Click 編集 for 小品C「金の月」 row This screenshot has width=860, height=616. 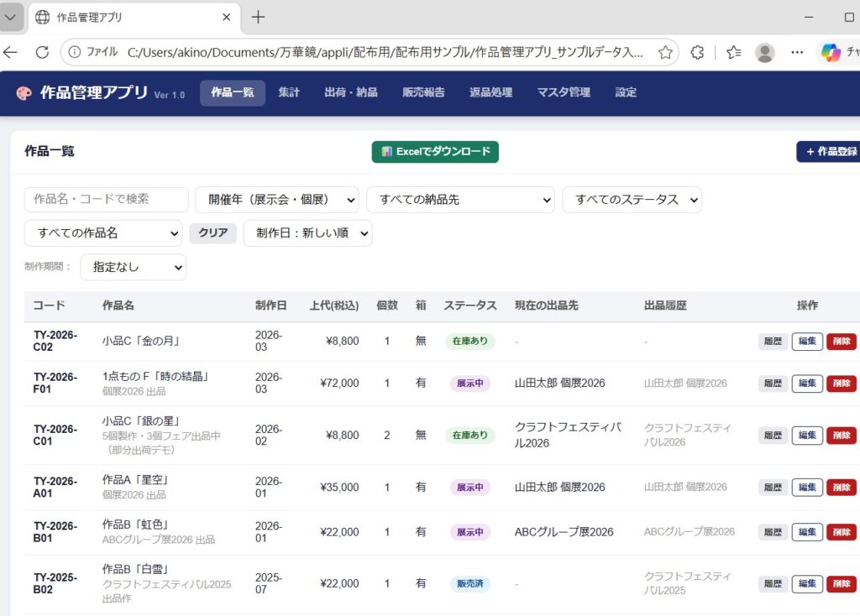click(x=807, y=342)
